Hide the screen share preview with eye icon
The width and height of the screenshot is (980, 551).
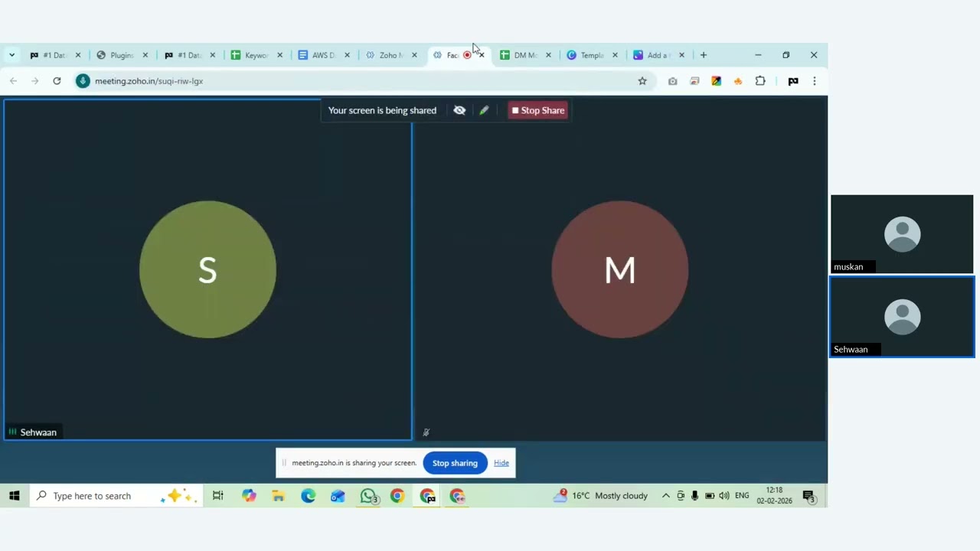tap(459, 110)
